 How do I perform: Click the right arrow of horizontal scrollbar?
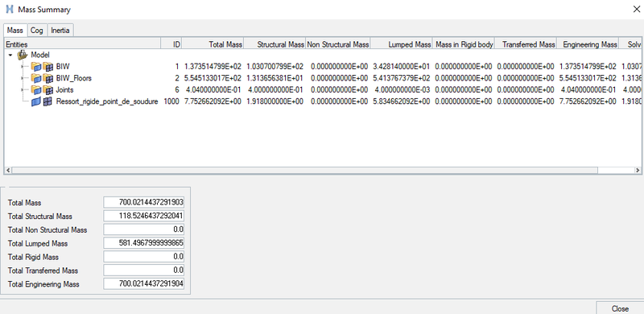[x=637, y=170]
